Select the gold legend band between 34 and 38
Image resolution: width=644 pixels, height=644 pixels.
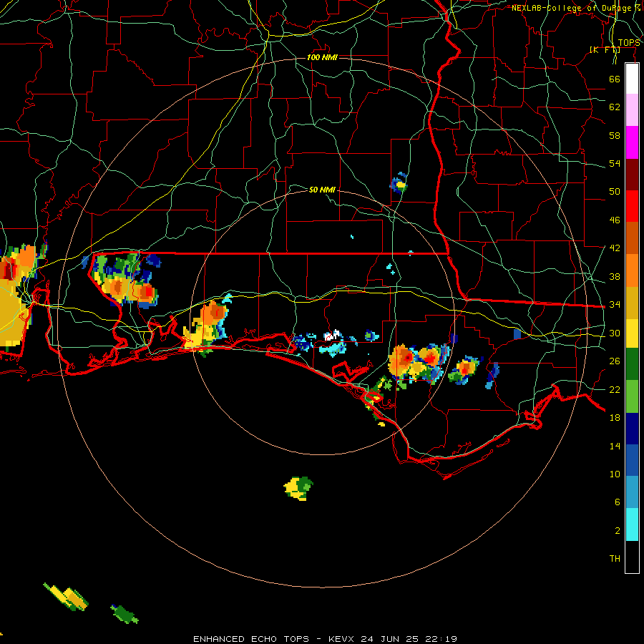(632, 303)
